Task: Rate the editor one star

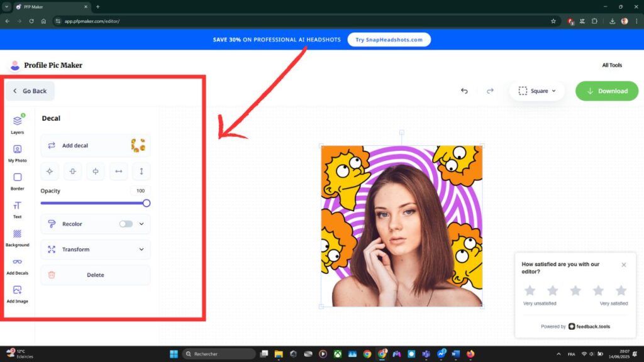Action: point(530,290)
